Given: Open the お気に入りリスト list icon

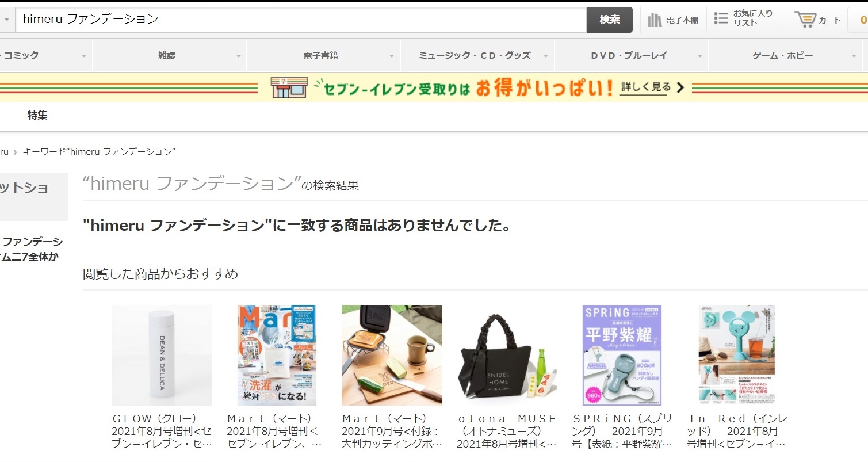Looking at the screenshot, I should [721, 18].
